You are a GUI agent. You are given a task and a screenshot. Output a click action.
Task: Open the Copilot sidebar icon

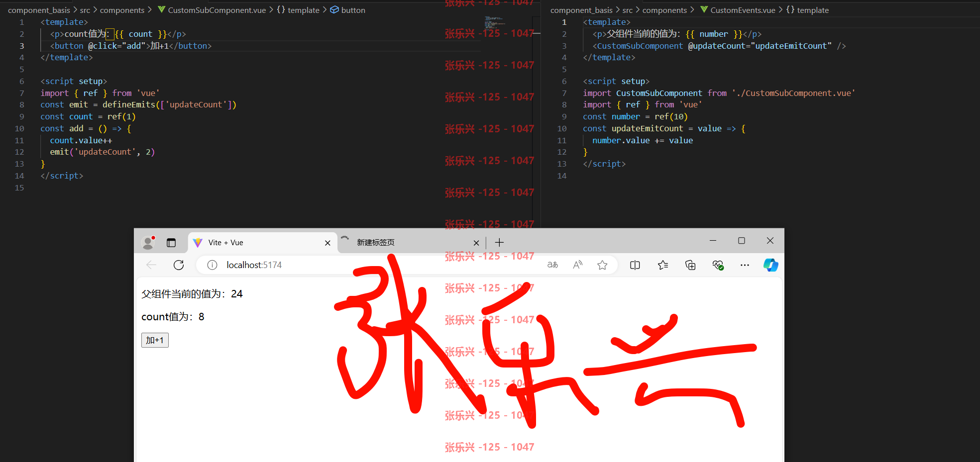tap(770, 265)
